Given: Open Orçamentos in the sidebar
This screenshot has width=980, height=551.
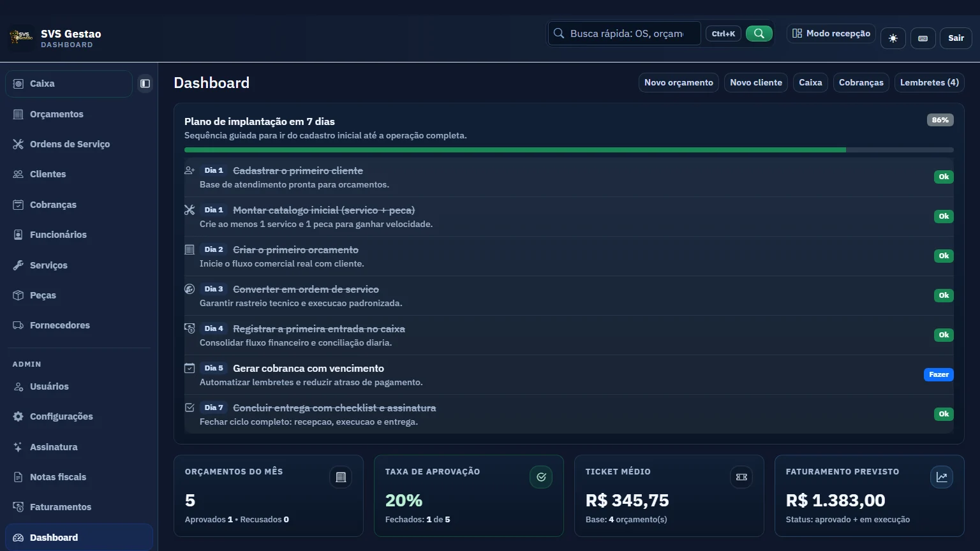Looking at the screenshot, I should point(79,114).
